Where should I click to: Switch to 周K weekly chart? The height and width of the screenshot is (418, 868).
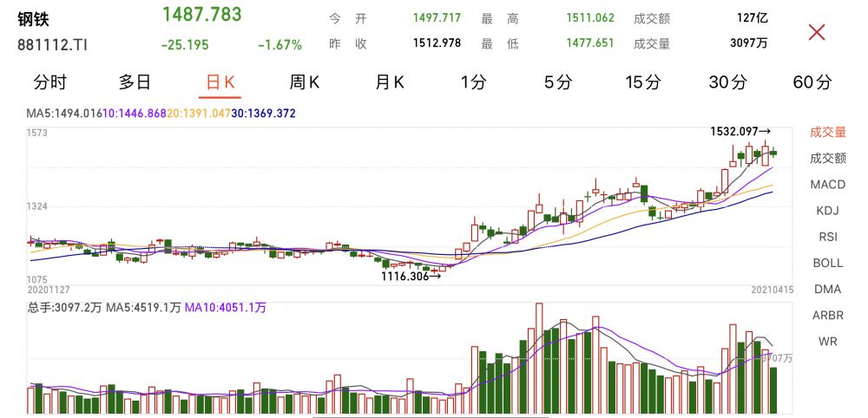tap(305, 82)
